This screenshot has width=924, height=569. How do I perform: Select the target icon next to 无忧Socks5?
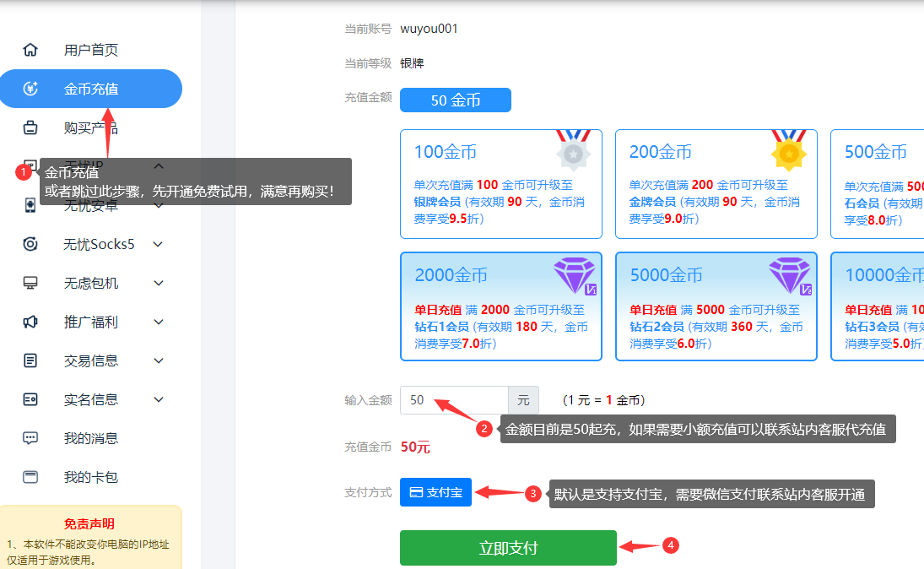30,244
